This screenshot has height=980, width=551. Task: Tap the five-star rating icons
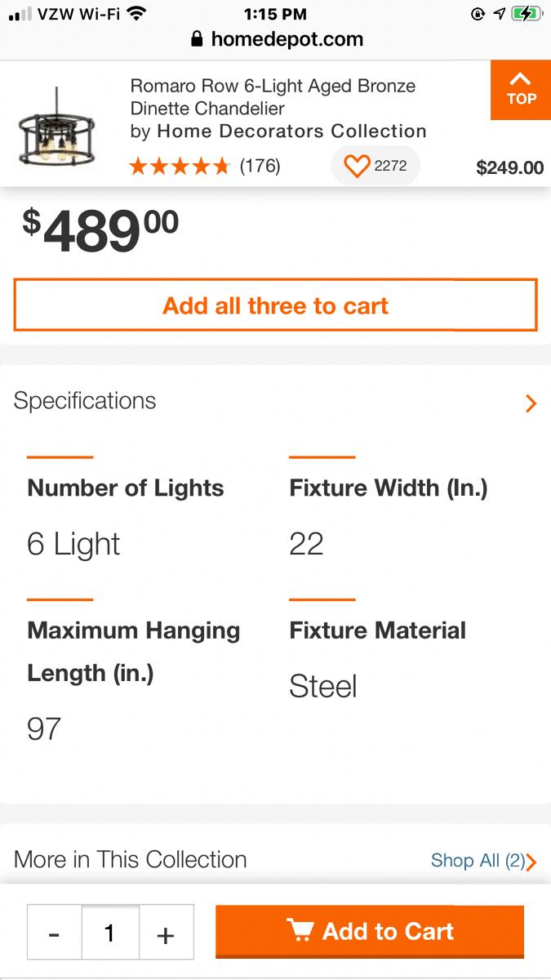pyautogui.click(x=180, y=167)
